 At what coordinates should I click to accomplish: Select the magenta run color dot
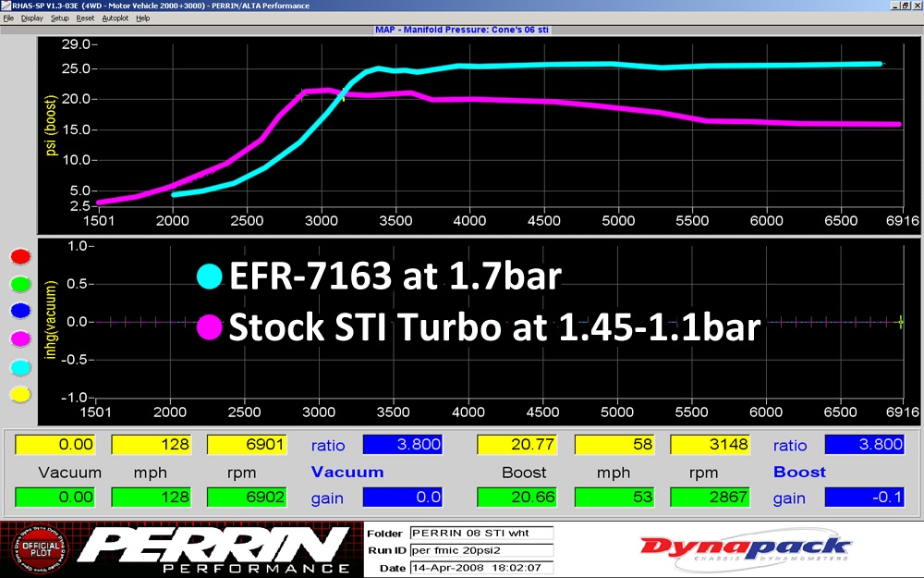(x=20, y=338)
